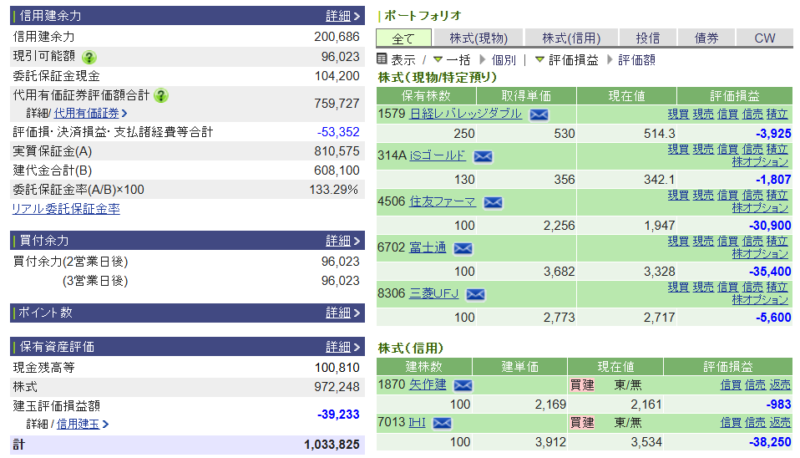800x458 pixels.
Task: Click the mail icon next to 矢作建
Action: click(463, 385)
